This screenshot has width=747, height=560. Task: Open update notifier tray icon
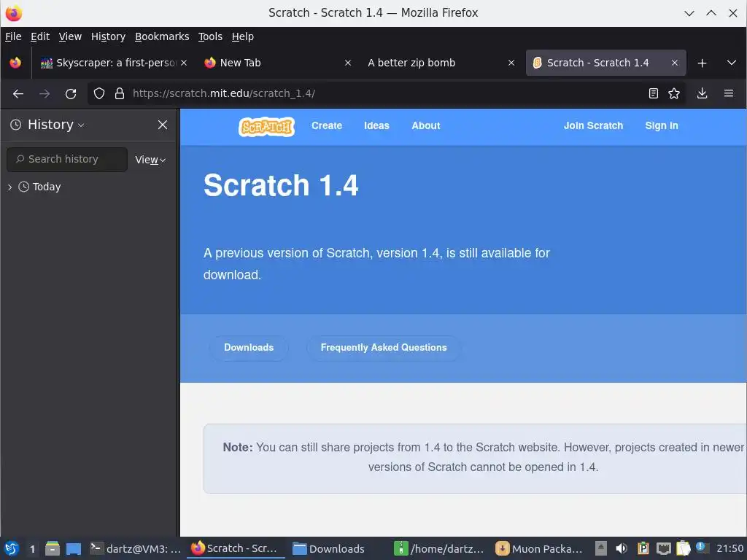point(701,548)
